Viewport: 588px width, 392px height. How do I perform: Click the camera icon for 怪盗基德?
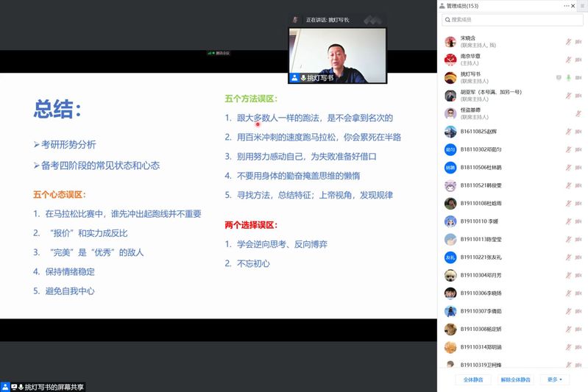pos(578,113)
